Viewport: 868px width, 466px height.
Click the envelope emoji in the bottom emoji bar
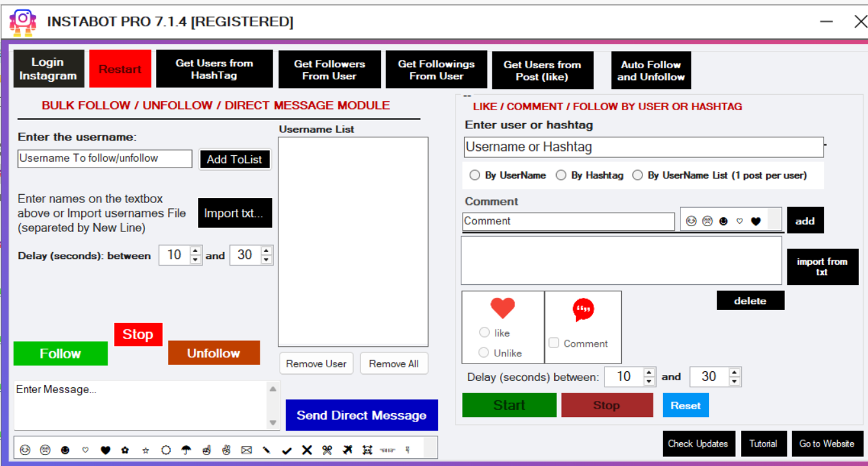pos(246,451)
